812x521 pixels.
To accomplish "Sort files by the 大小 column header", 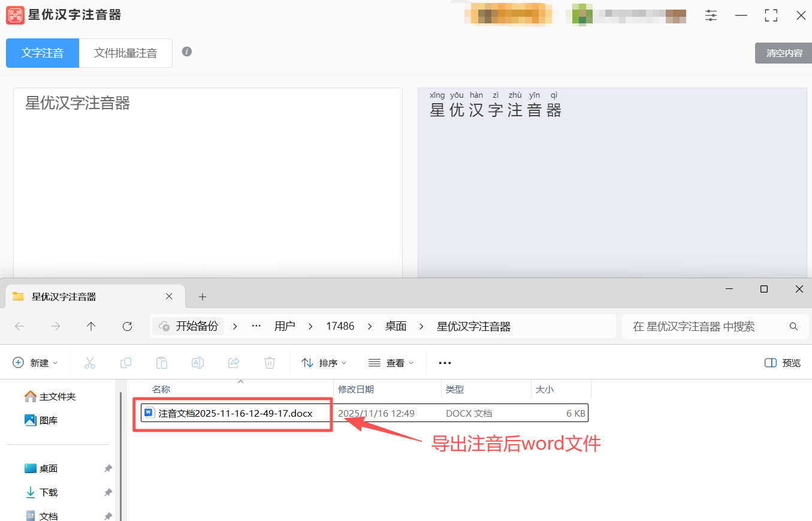I will click(545, 389).
